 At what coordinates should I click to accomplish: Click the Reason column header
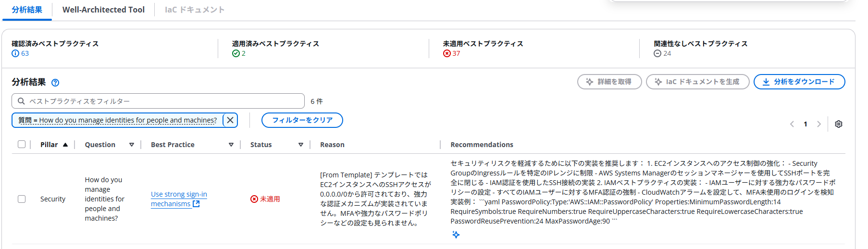(332, 145)
